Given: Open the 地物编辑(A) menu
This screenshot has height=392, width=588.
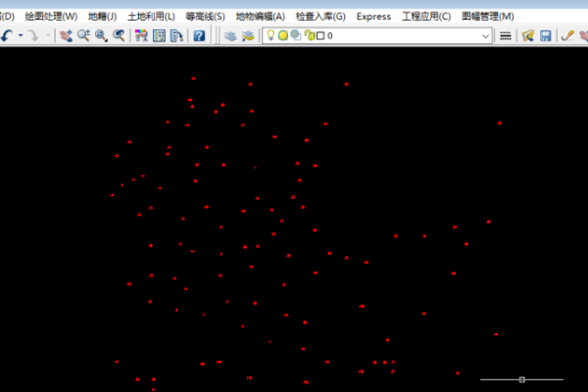Looking at the screenshot, I should 261,17.
